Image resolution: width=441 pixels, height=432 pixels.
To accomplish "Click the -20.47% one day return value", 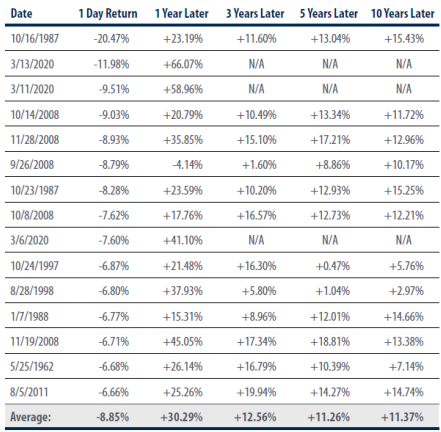I will coord(111,39).
